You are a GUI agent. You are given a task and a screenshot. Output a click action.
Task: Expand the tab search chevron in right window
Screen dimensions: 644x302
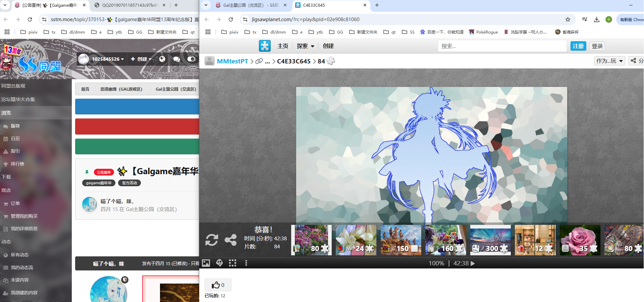206,5
